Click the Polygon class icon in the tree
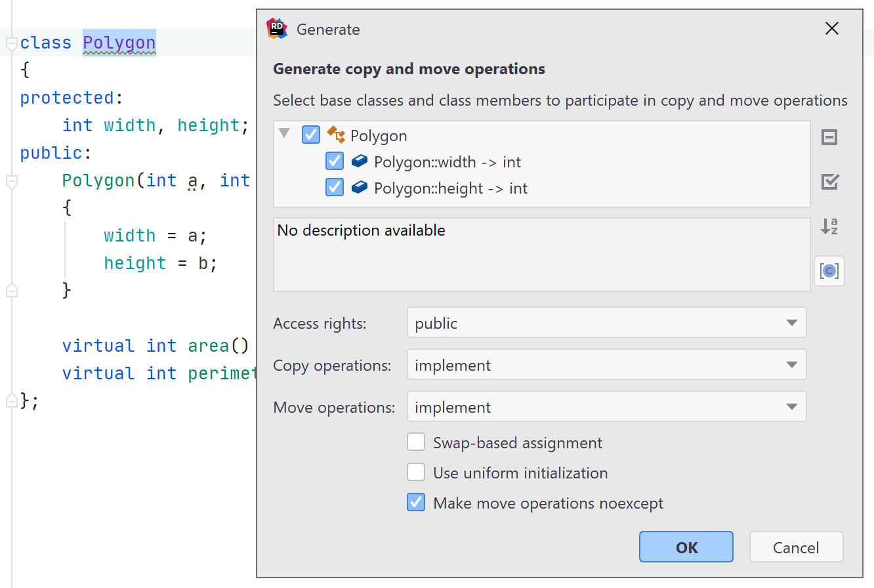This screenshot has height=588, width=874. 337,135
